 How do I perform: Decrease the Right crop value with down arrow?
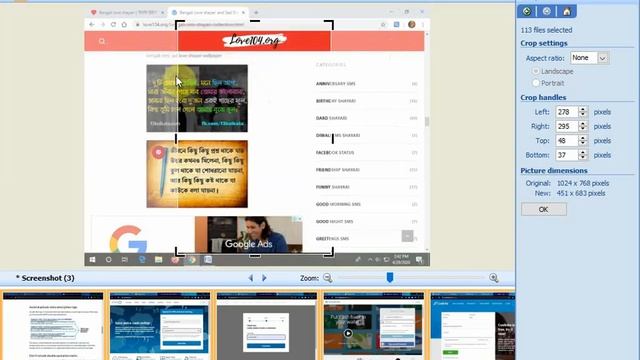point(583,129)
